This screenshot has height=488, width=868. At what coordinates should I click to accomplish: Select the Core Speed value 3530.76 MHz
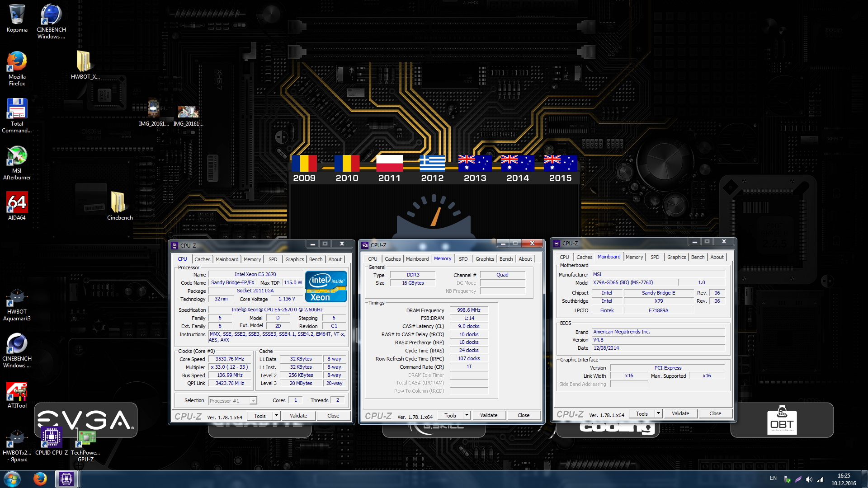[230, 359]
